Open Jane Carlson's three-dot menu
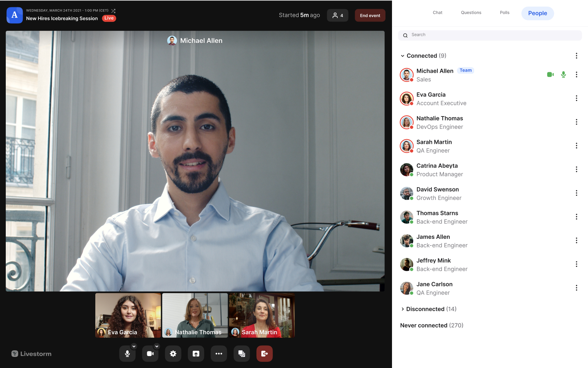588x368 pixels. coord(576,288)
